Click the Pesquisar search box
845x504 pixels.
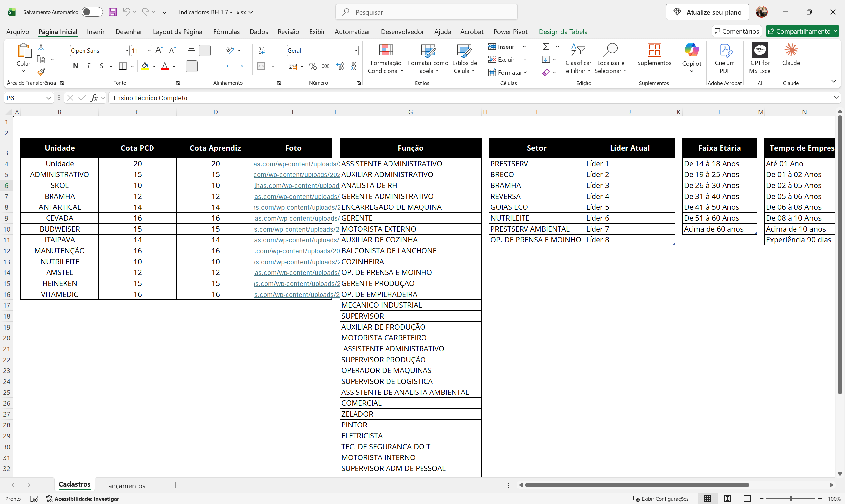point(426,12)
